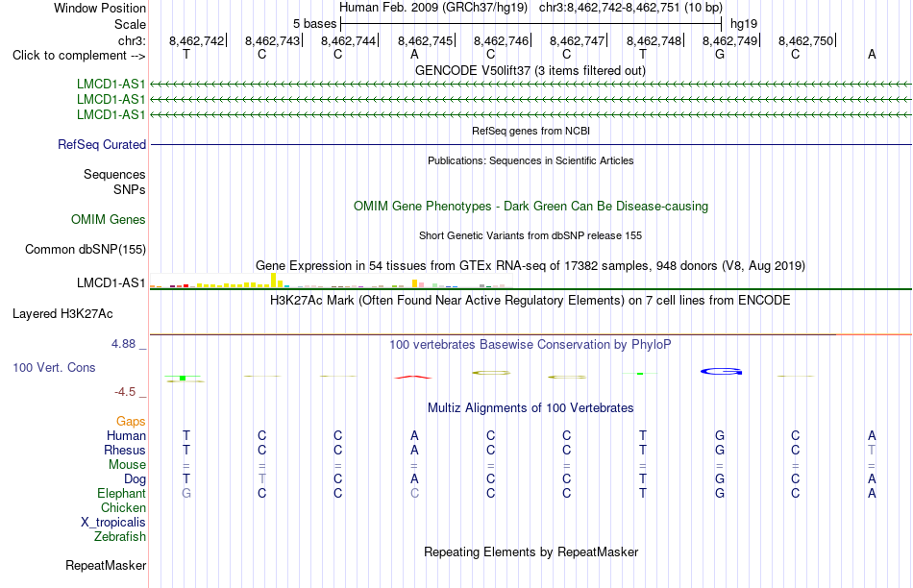This screenshot has height=588, width=913.
Task: Click the '5 bases' scale bar label
Action: click(314, 24)
